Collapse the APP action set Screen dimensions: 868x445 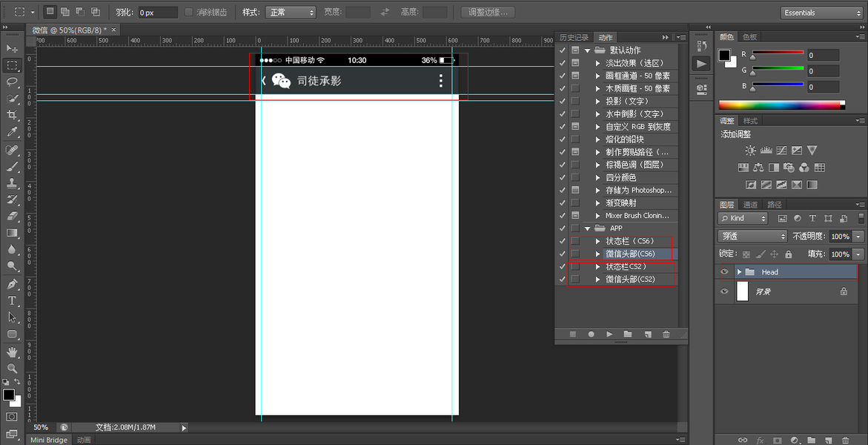click(587, 228)
